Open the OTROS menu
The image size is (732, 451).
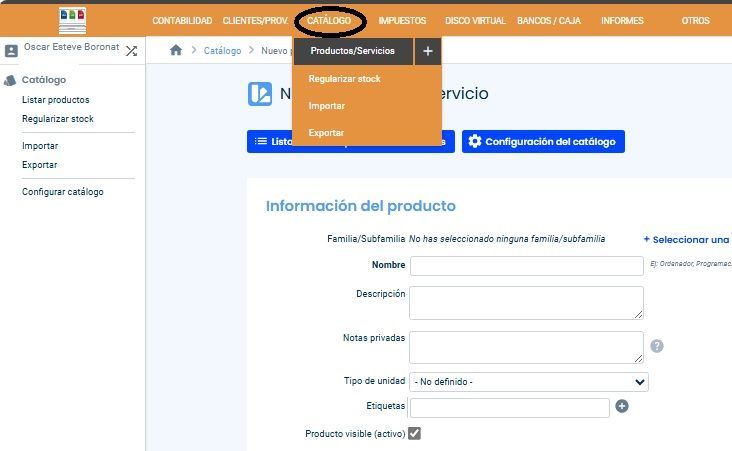[695, 21]
